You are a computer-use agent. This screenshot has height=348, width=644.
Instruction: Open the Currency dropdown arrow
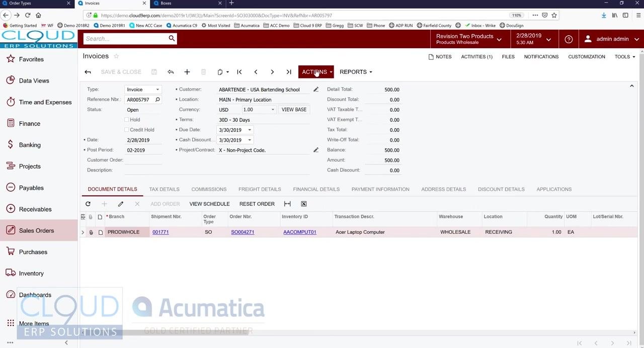(273, 110)
